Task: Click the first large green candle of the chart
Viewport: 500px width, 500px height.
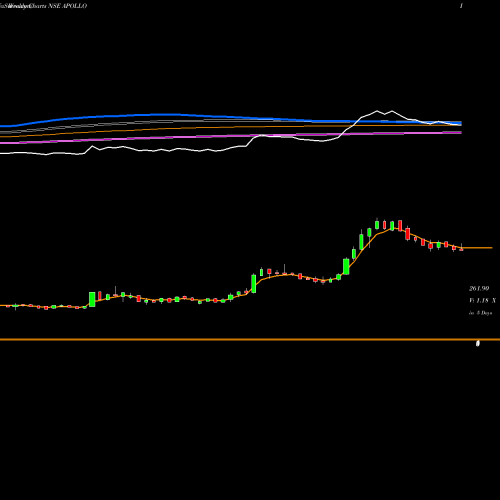Action: pos(92,299)
